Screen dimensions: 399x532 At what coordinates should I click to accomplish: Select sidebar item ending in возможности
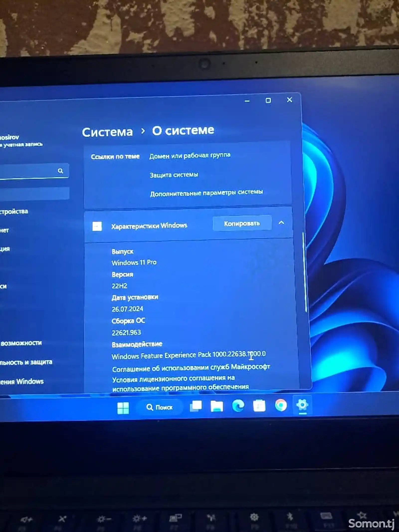[21, 343]
